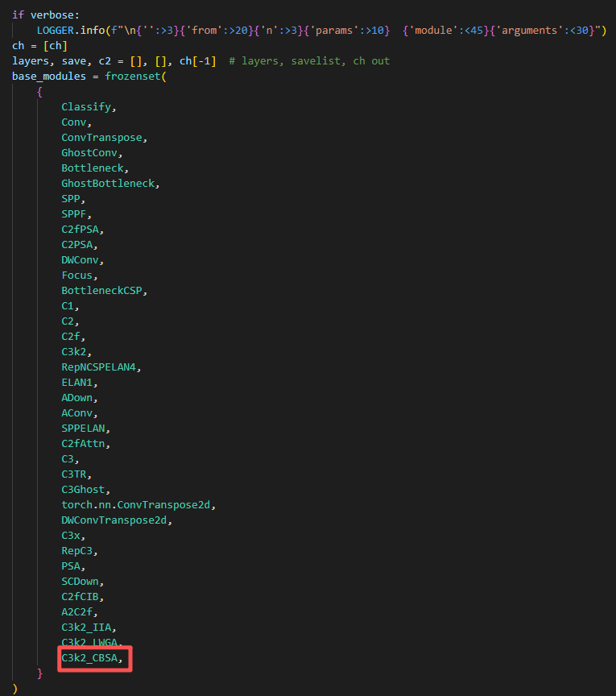Click the DWConvTranspose2d entry
Viewport: 616px width, 696px height.
pyautogui.click(x=117, y=520)
